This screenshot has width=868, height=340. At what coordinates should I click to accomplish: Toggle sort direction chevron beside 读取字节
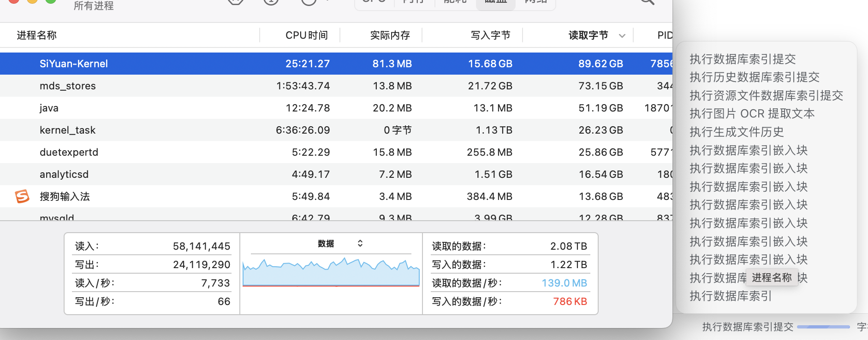tap(622, 35)
